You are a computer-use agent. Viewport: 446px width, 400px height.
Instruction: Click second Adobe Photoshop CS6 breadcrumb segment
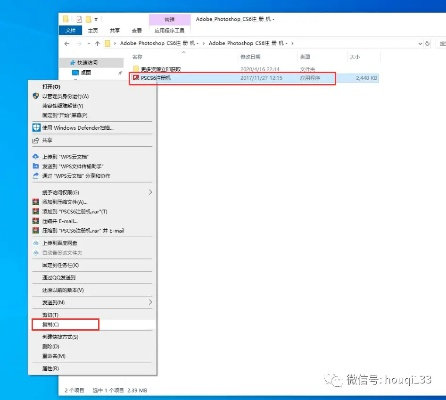tap(248, 43)
